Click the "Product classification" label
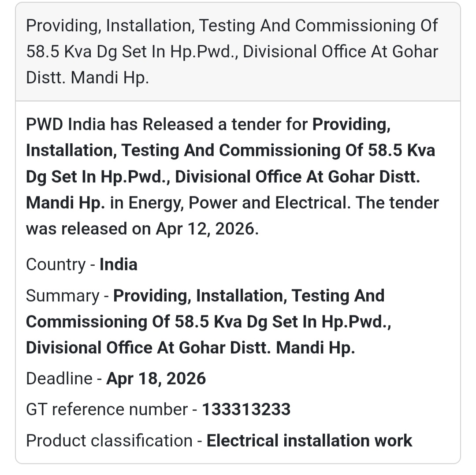 pyautogui.click(x=109, y=441)
